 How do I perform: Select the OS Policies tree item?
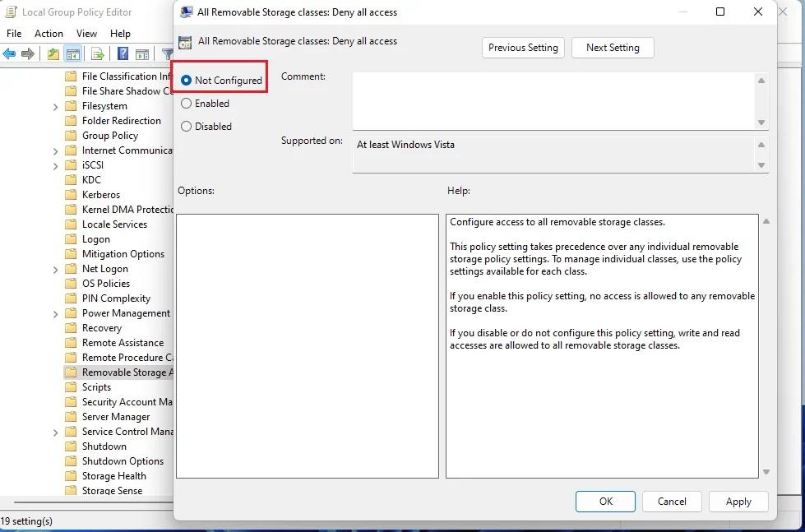pyautogui.click(x=106, y=284)
